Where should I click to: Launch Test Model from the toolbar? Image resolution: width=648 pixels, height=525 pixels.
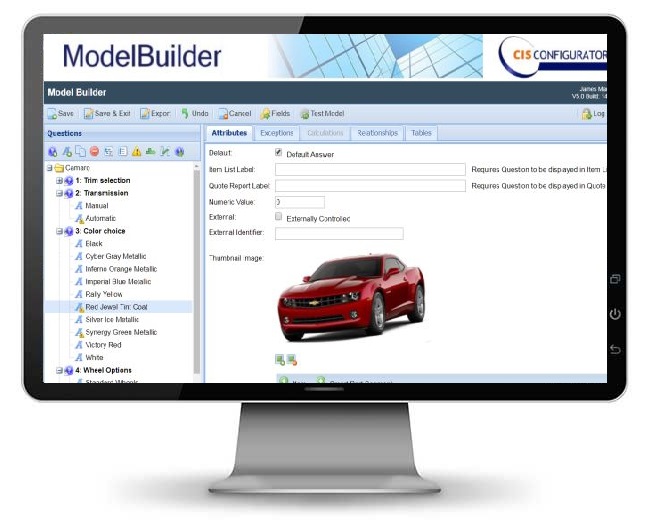pos(322,114)
